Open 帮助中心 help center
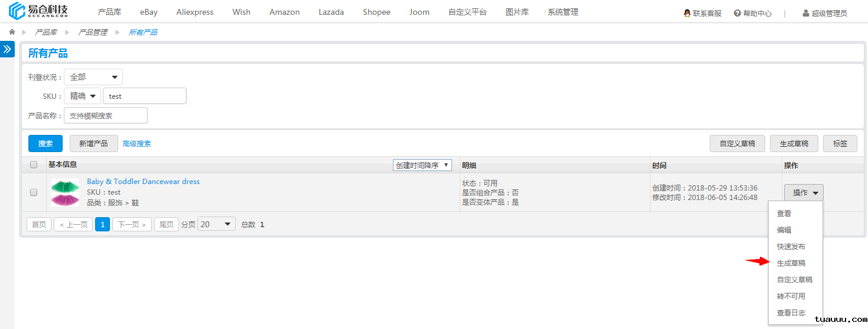Image resolution: width=868 pixels, height=329 pixels. (x=752, y=13)
